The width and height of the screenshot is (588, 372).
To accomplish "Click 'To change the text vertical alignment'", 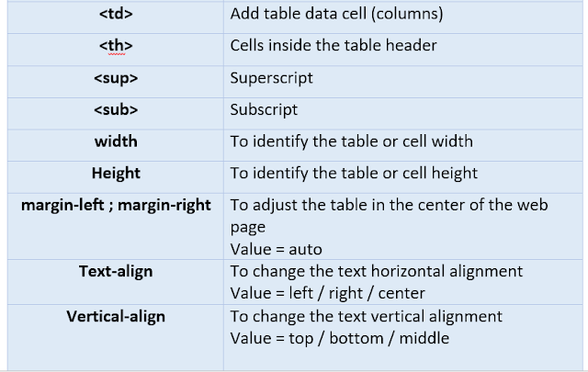I will (366, 317).
